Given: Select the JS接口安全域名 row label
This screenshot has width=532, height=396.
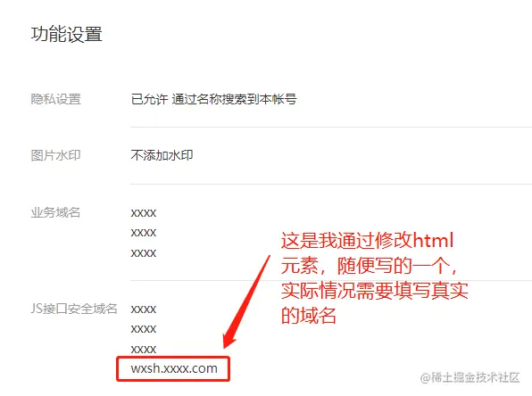Looking at the screenshot, I should [74, 309].
